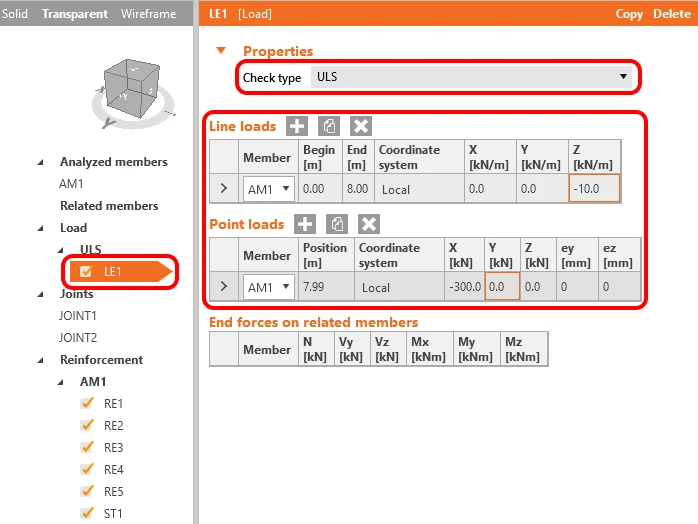Expand the Line loads row chevron
The height and width of the screenshot is (524, 698).
[x=224, y=188]
